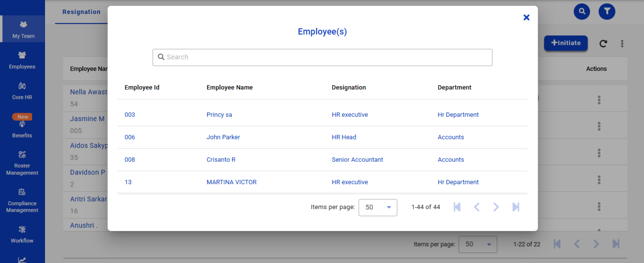Open the Workflow sidebar item
644x263 pixels.
click(22, 235)
